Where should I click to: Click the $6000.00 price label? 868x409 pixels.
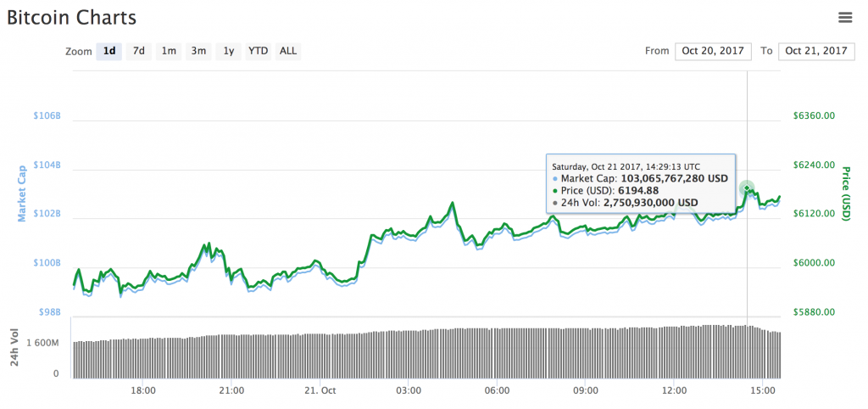pos(814,263)
